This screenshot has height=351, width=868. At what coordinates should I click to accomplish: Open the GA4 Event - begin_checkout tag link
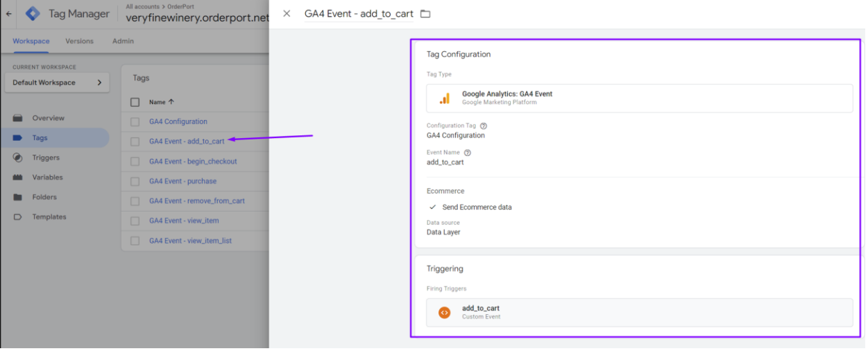pos(193,162)
